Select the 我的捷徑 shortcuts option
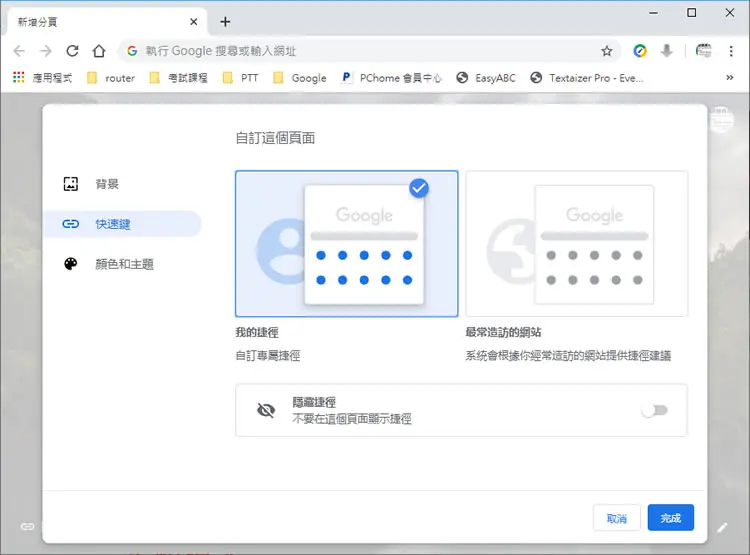 pyautogui.click(x=346, y=244)
